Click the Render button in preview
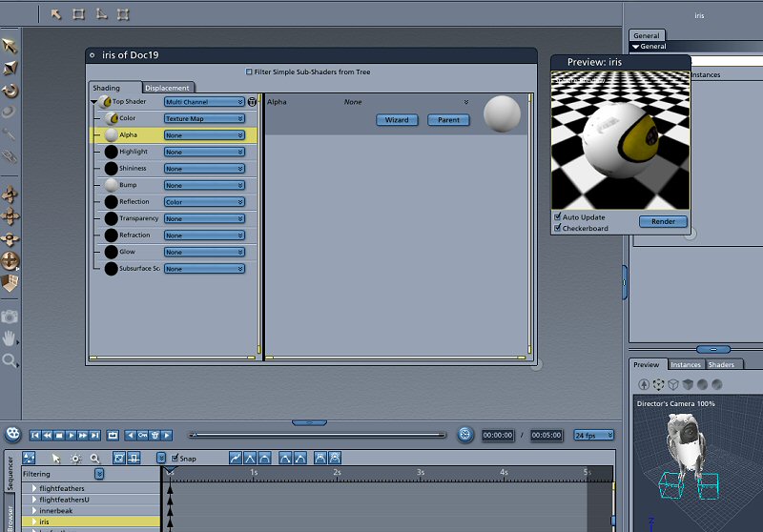This screenshot has width=763, height=532. (662, 222)
